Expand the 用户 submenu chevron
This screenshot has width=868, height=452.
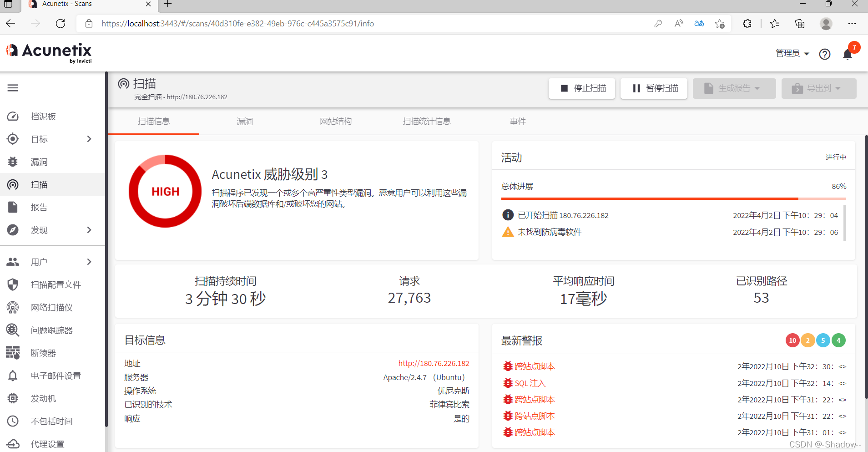[x=89, y=262]
